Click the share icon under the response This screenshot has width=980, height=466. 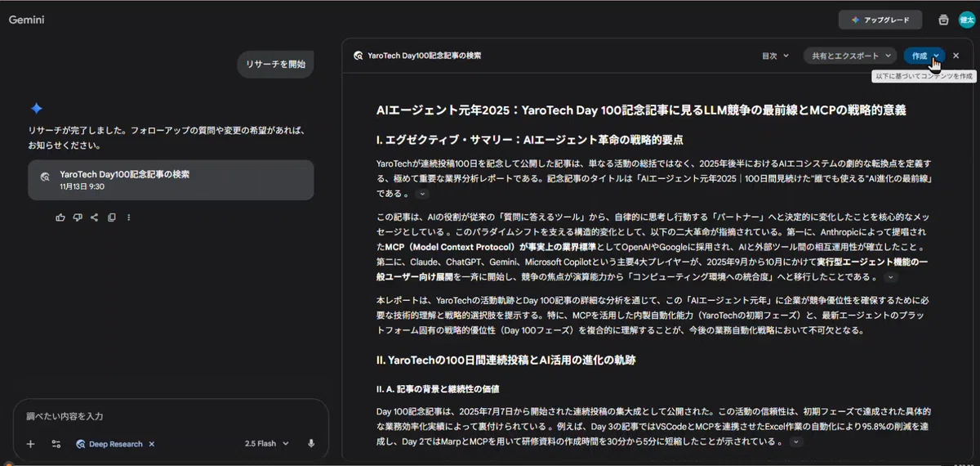pos(95,217)
